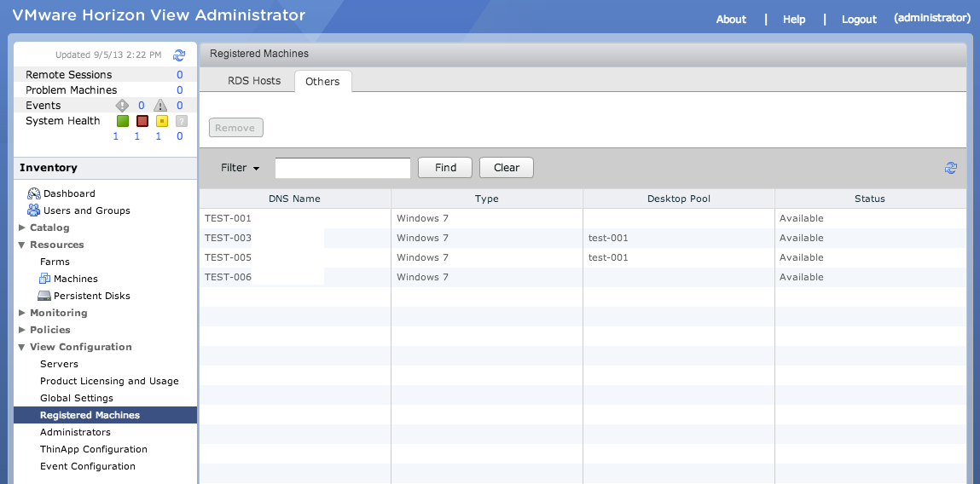Click the Persistent Disks drive icon
980x484 pixels.
[x=43, y=296]
